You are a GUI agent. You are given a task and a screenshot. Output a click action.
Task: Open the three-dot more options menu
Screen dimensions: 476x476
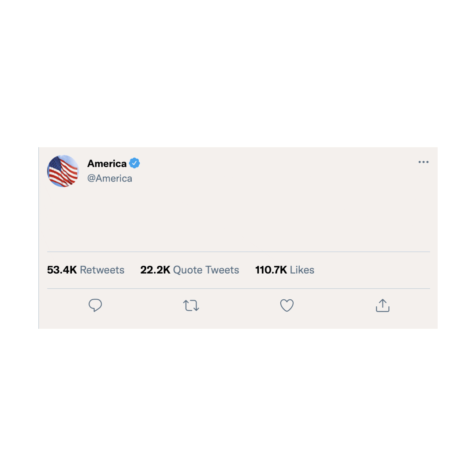(x=423, y=162)
